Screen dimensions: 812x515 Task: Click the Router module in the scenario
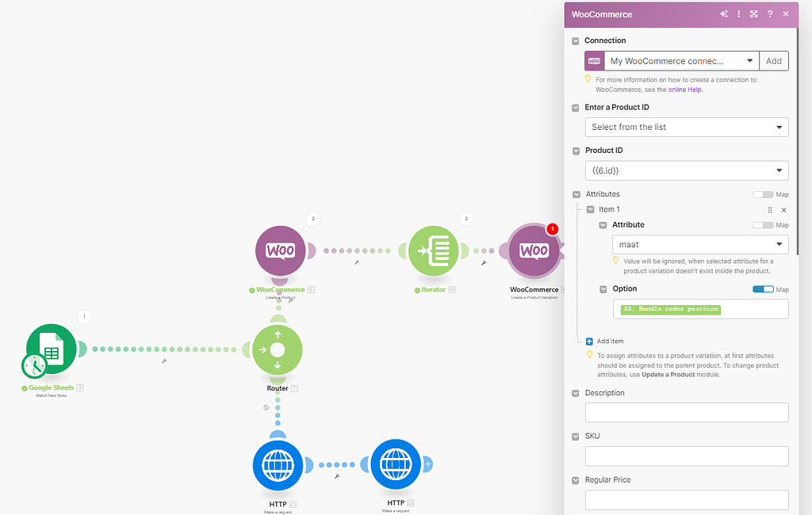click(278, 349)
